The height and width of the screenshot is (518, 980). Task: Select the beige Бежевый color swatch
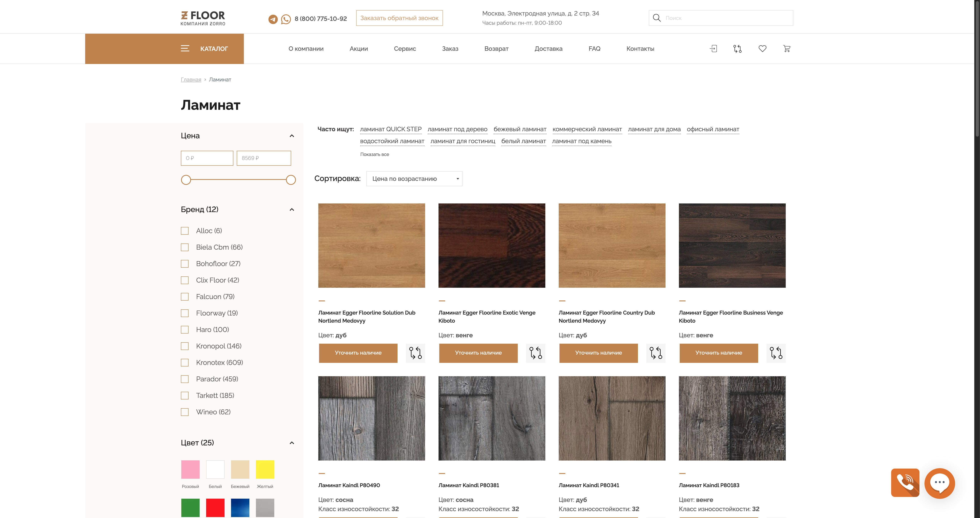click(240, 470)
